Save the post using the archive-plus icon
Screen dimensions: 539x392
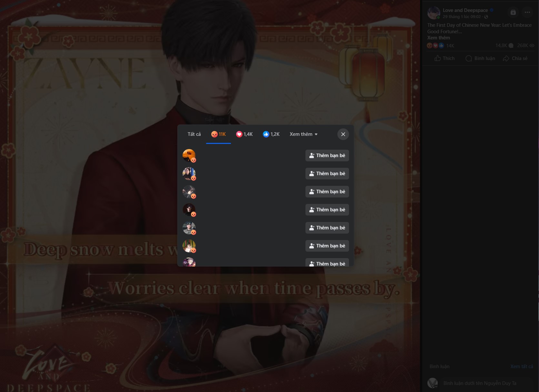point(513,12)
